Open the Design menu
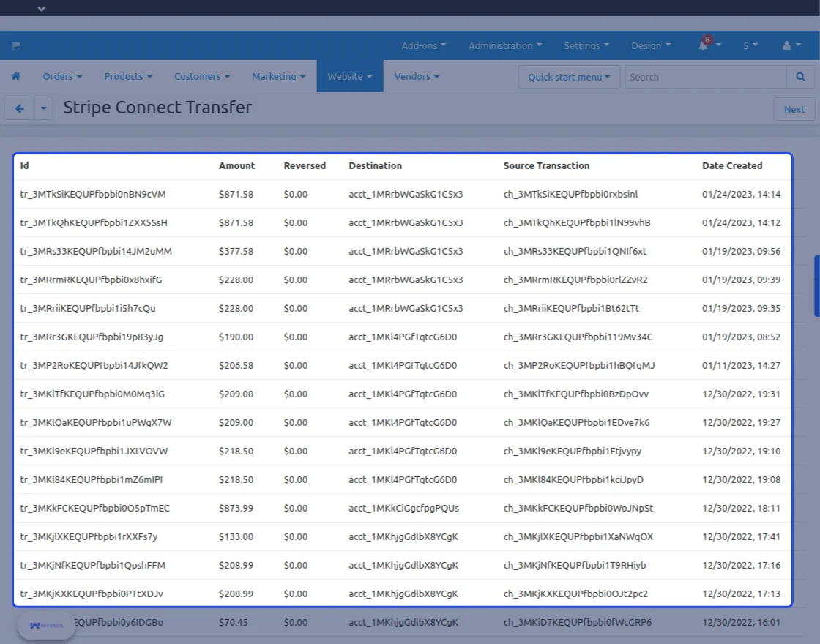This screenshot has width=820, height=644. pos(651,45)
